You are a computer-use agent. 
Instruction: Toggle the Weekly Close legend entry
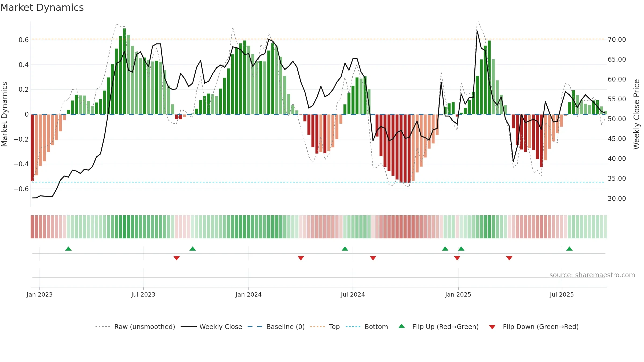[211, 327]
